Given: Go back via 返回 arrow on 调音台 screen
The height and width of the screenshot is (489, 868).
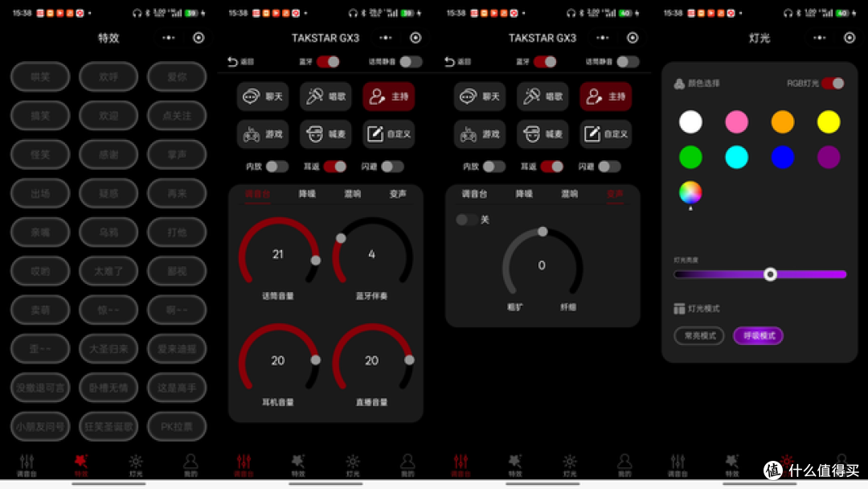Looking at the screenshot, I should (x=240, y=62).
